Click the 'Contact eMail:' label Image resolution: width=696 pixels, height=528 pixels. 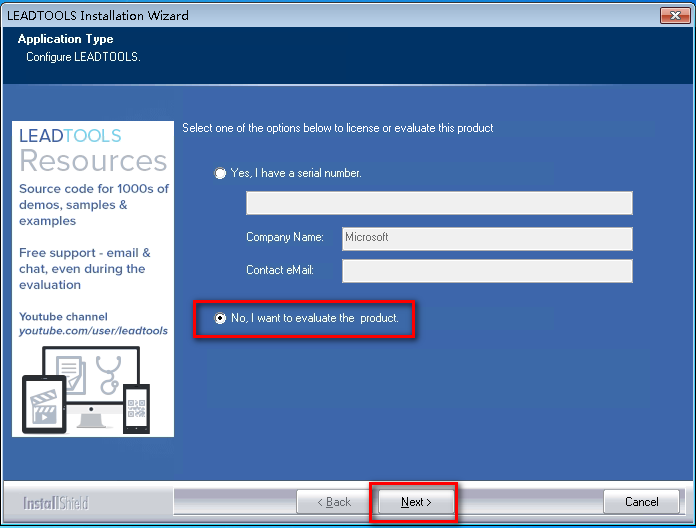(280, 270)
